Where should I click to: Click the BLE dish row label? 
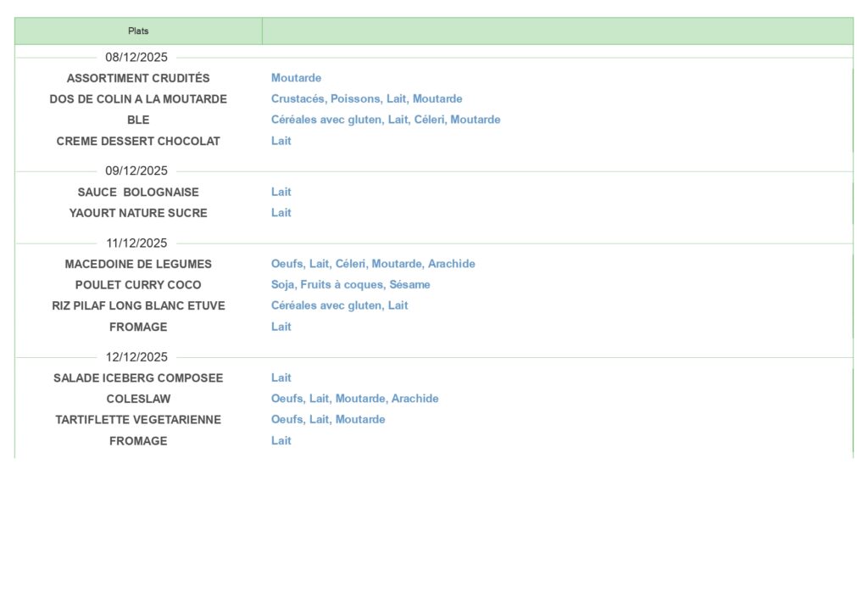tap(138, 120)
